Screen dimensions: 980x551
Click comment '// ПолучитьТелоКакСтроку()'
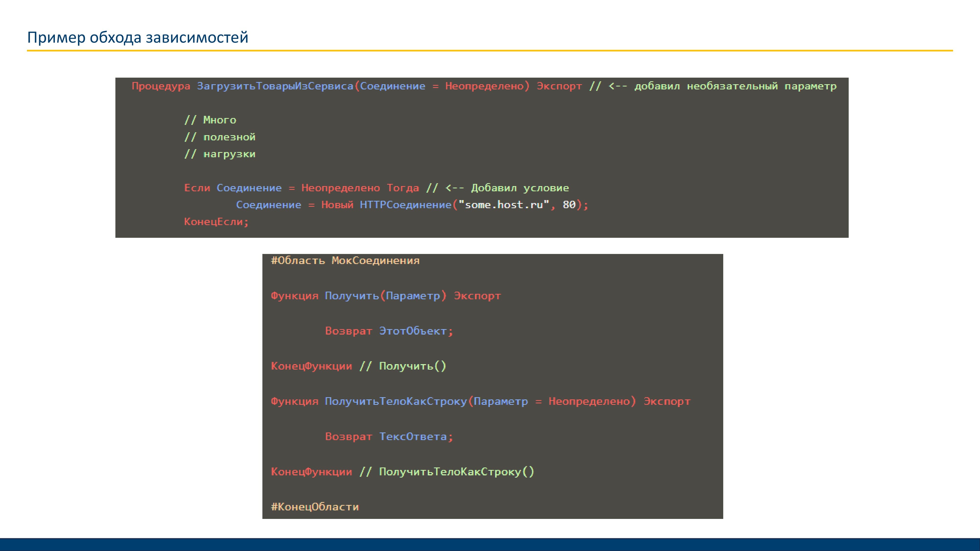click(x=447, y=472)
